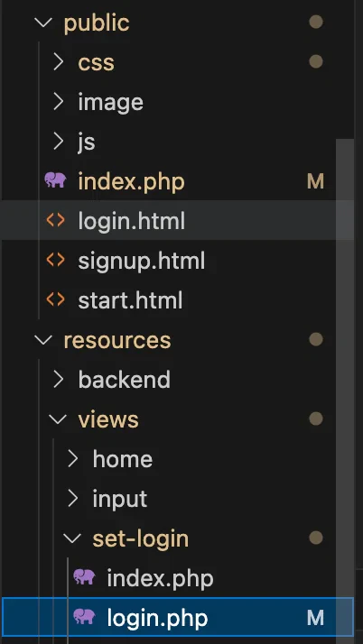The height and width of the screenshot is (644, 363).
Task: Select the "css" folder name
Action: [x=97, y=63]
